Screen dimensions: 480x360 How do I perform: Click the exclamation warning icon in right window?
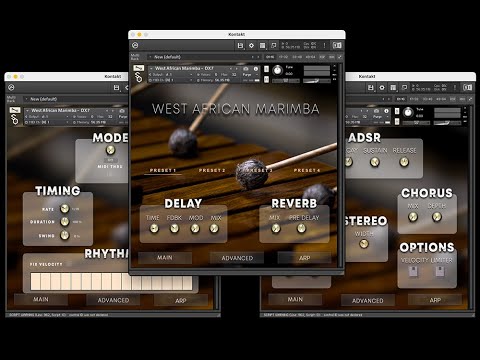455,87
